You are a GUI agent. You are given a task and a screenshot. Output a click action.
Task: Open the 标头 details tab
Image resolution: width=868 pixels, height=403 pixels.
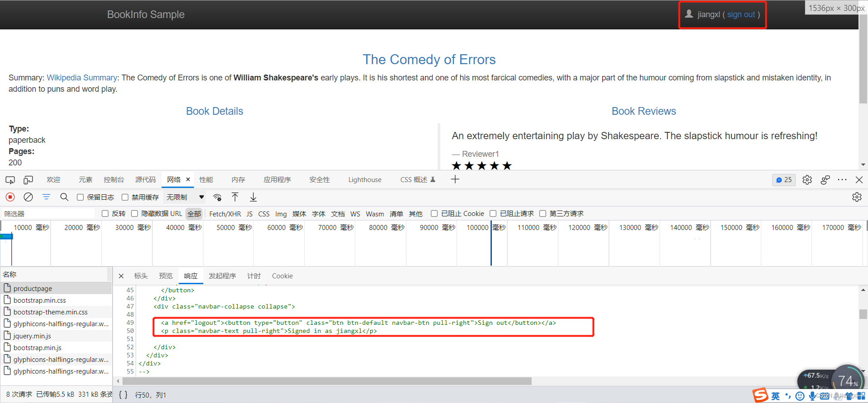(x=141, y=276)
